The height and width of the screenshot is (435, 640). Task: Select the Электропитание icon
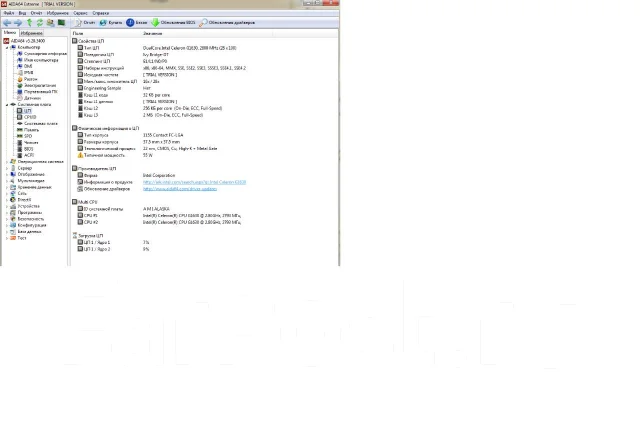click(x=19, y=85)
